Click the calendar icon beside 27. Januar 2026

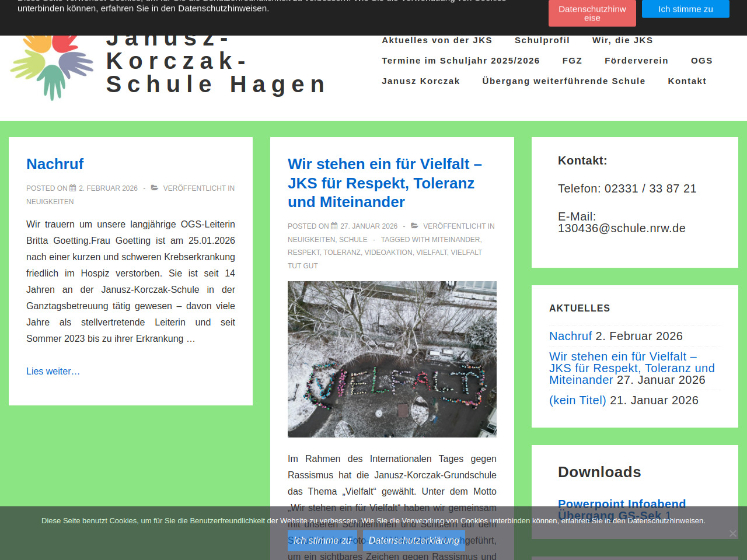coord(334,226)
